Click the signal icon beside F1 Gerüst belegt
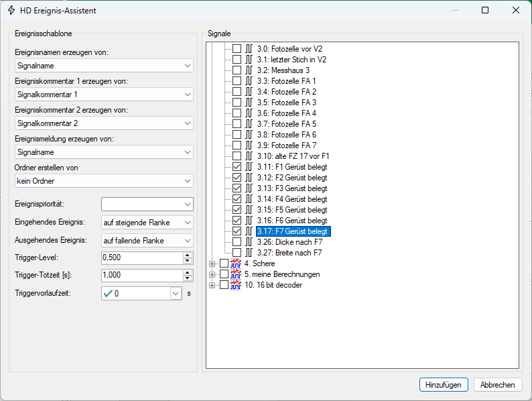 click(249, 167)
